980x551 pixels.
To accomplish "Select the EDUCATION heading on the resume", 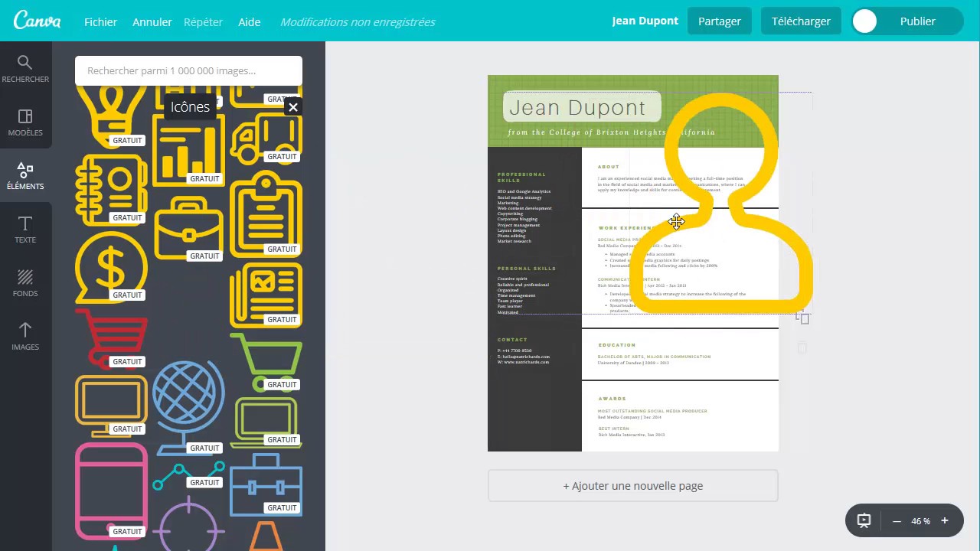I will [x=616, y=345].
